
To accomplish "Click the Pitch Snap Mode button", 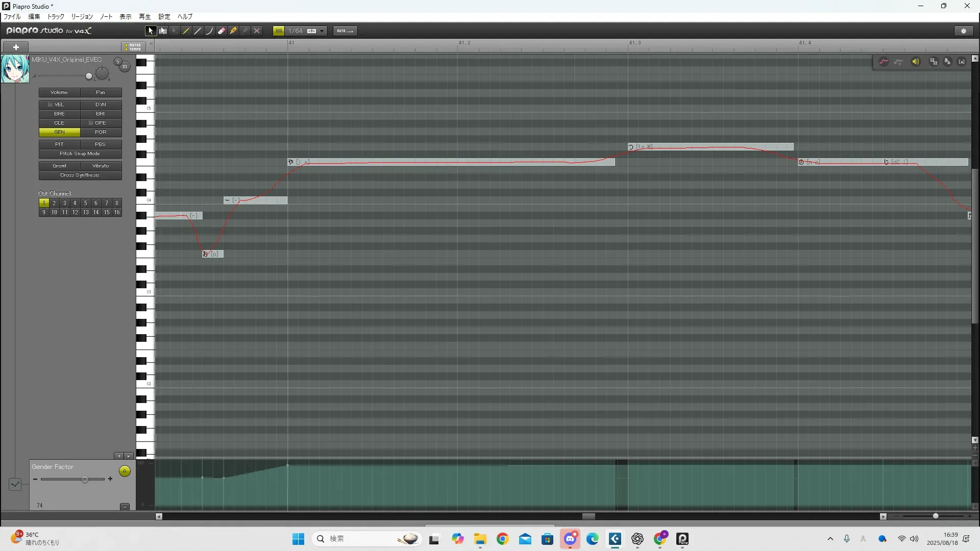I will coord(80,154).
